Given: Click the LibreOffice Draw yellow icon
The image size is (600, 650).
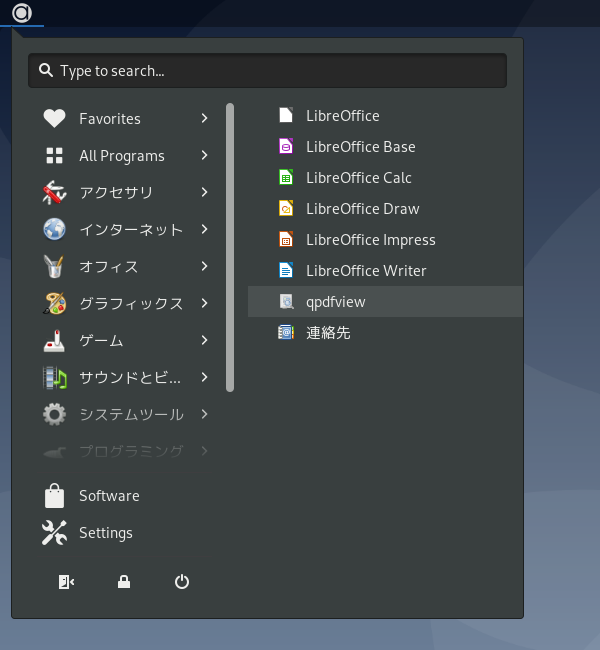Looking at the screenshot, I should 286,209.
